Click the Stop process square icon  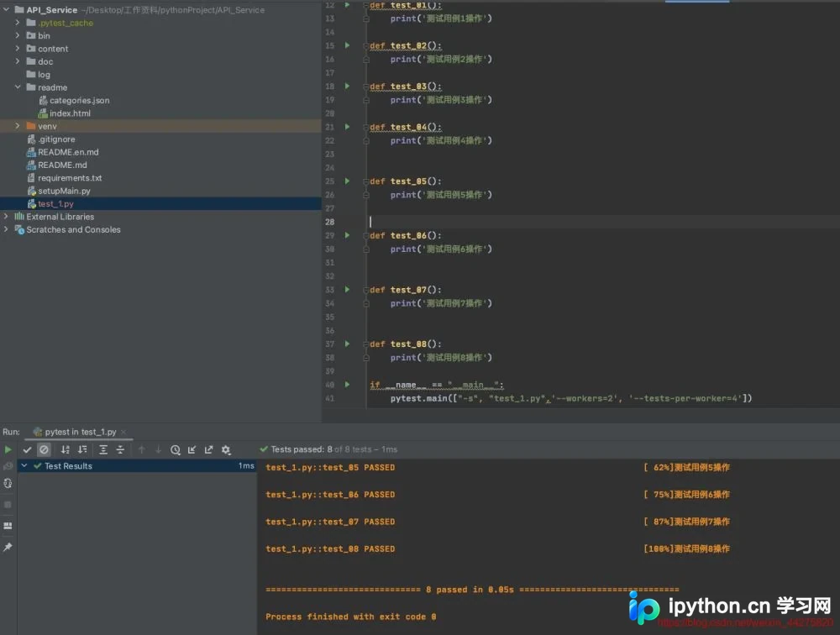tap(8, 504)
